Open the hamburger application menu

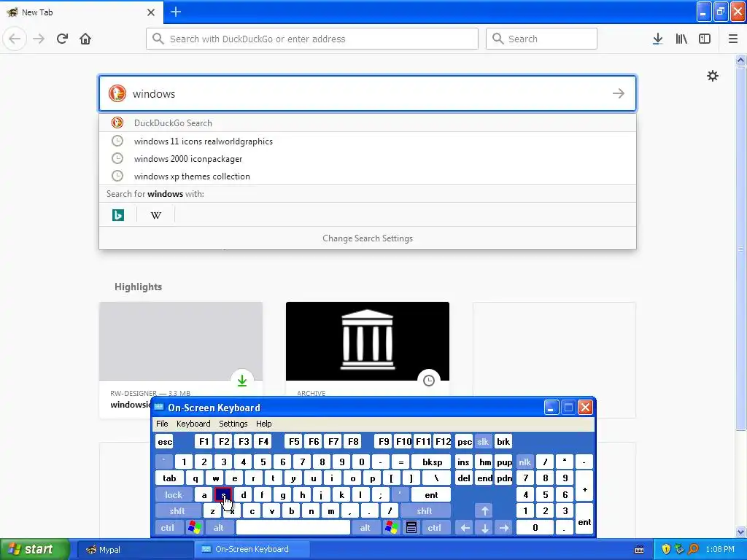733,39
